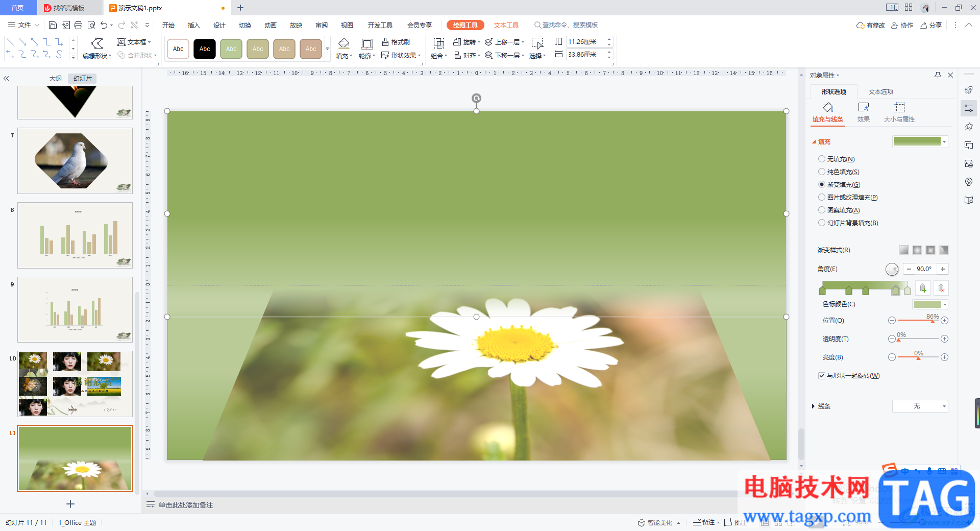Click the add new slide plus icon
Viewport: 980px width, 531px height.
tap(70, 504)
